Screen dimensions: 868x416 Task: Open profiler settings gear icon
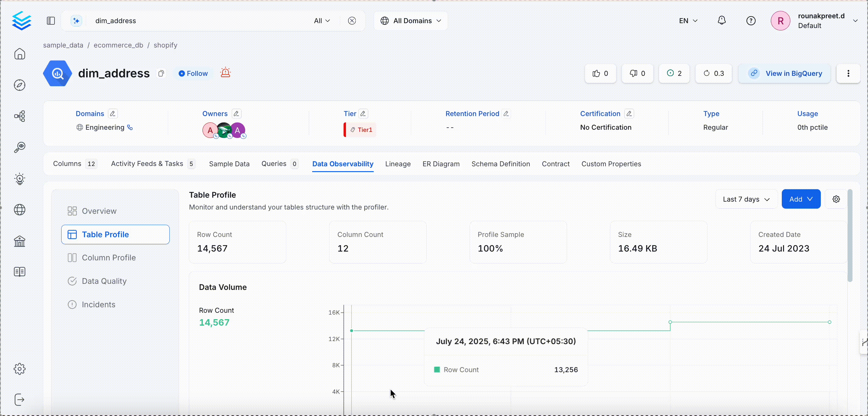tap(836, 199)
